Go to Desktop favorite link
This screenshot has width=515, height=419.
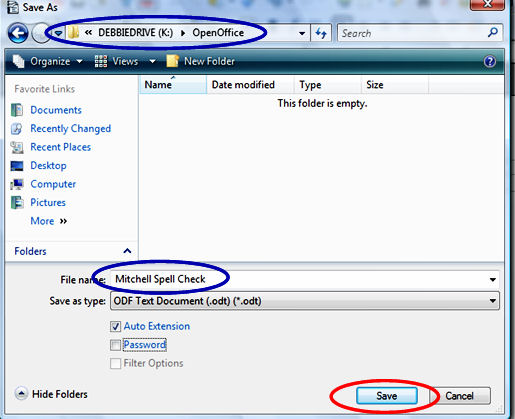pyautogui.click(x=48, y=165)
